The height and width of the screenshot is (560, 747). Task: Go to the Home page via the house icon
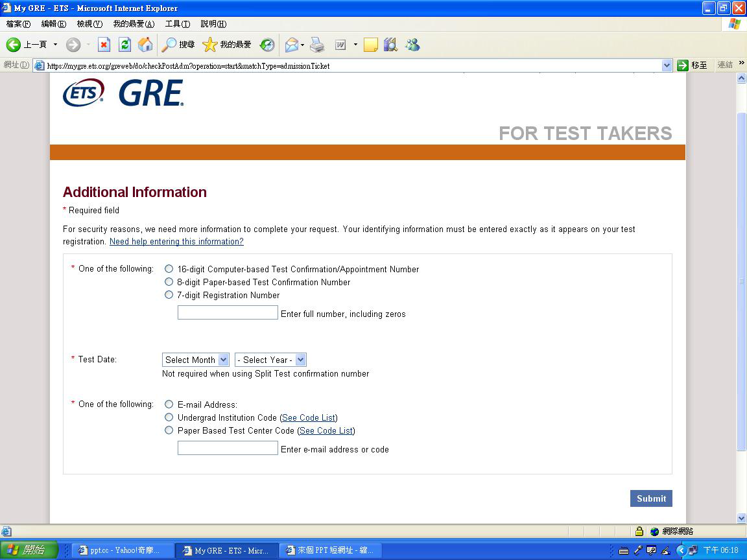pyautogui.click(x=145, y=45)
